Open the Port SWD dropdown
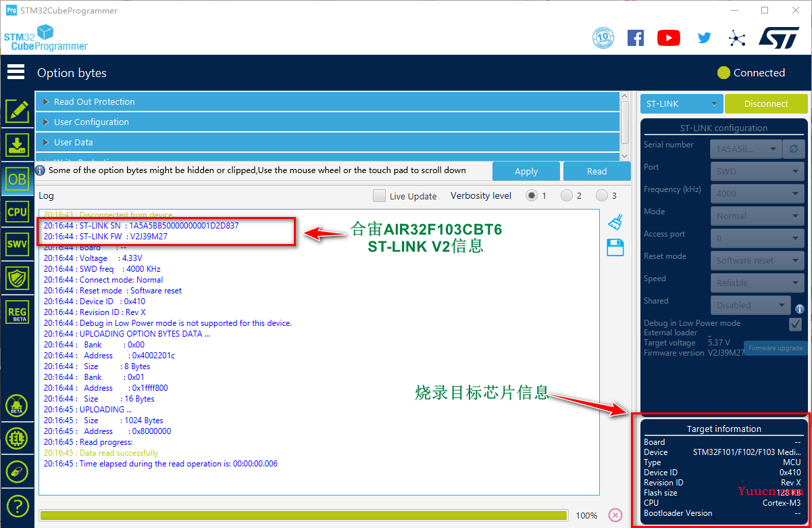The height and width of the screenshot is (528, 812). click(757, 171)
